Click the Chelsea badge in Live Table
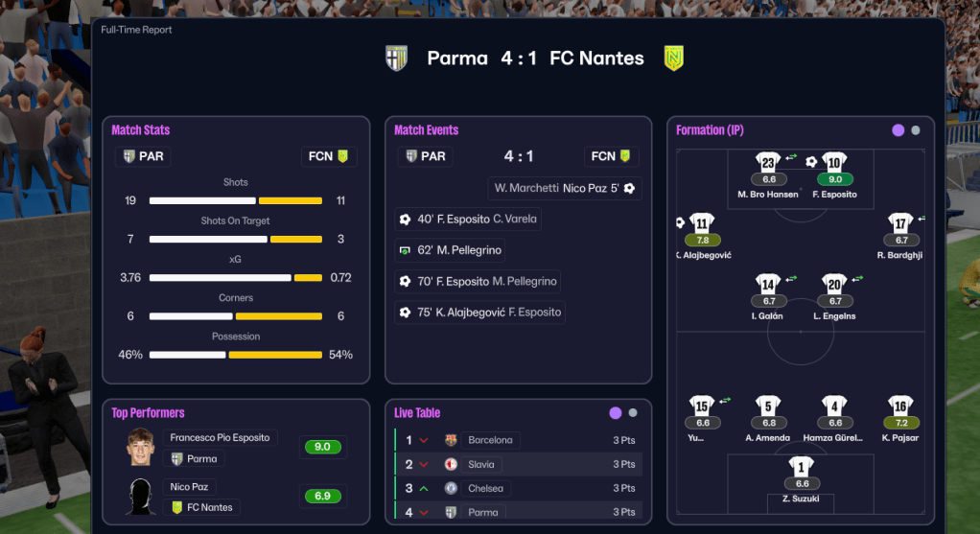Viewport: 980px width, 534px height. click(451, 488)
